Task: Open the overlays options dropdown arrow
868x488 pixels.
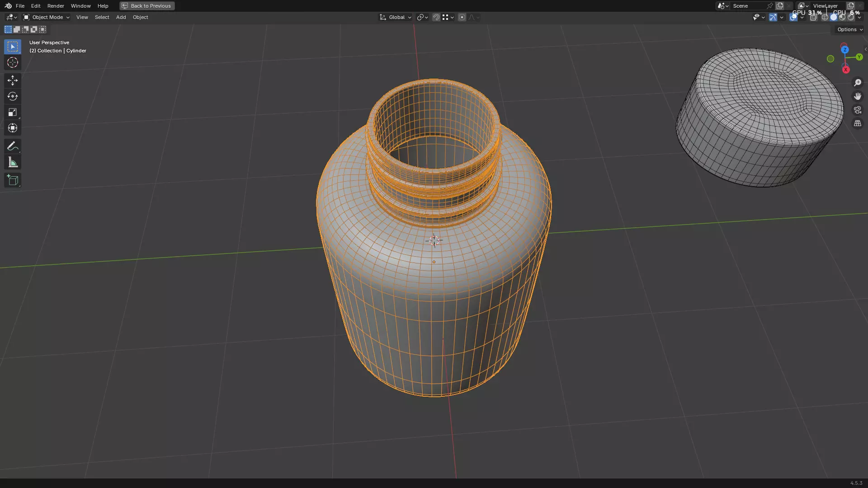Action: click(x=802, y=17)
